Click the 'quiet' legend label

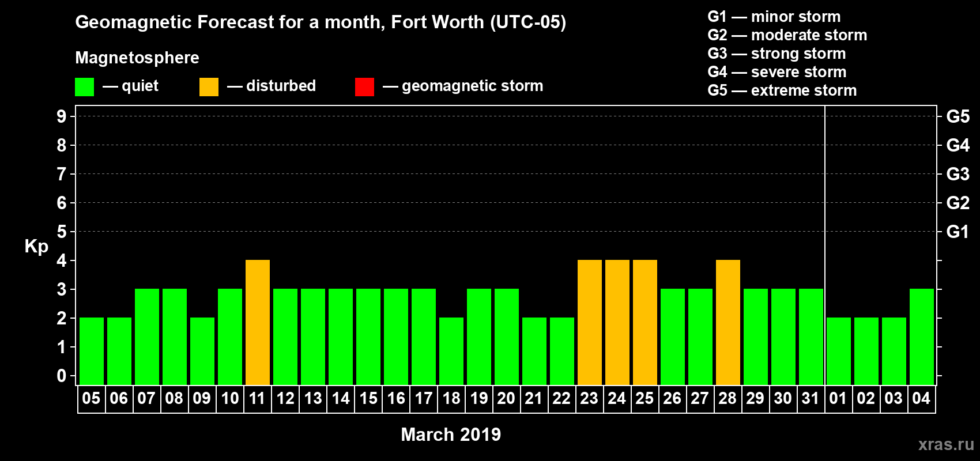pos(140,86)
